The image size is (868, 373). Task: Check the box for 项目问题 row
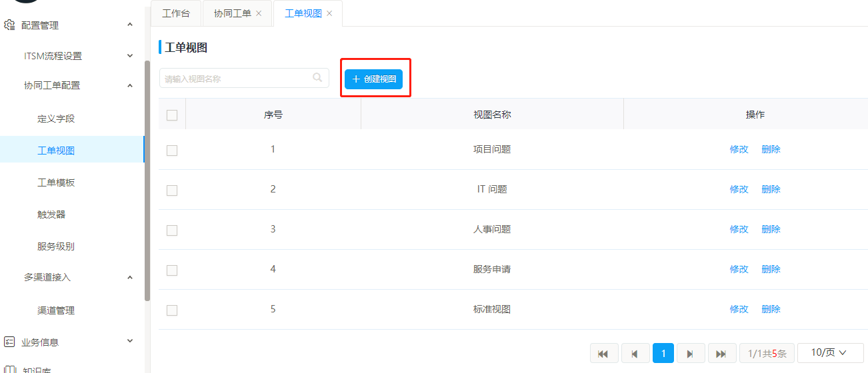(172, 150)
